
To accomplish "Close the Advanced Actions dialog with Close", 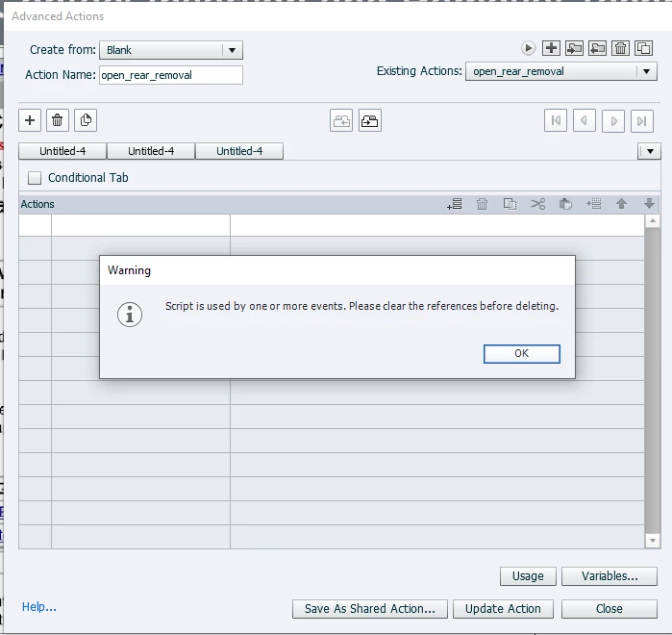I will (609, 609).
